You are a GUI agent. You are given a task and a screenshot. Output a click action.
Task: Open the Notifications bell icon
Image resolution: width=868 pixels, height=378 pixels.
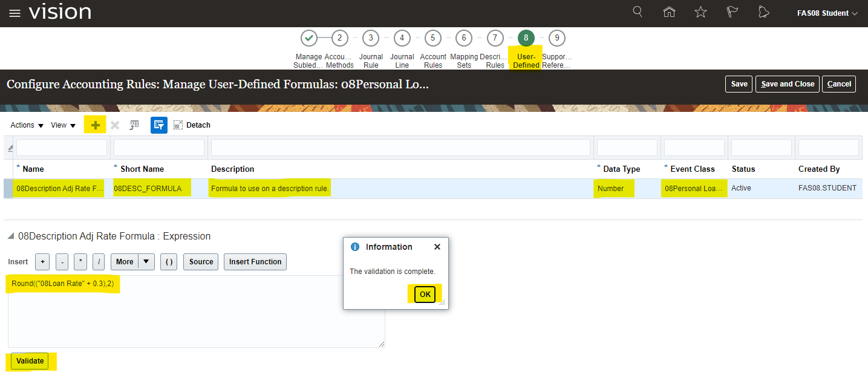763,13
